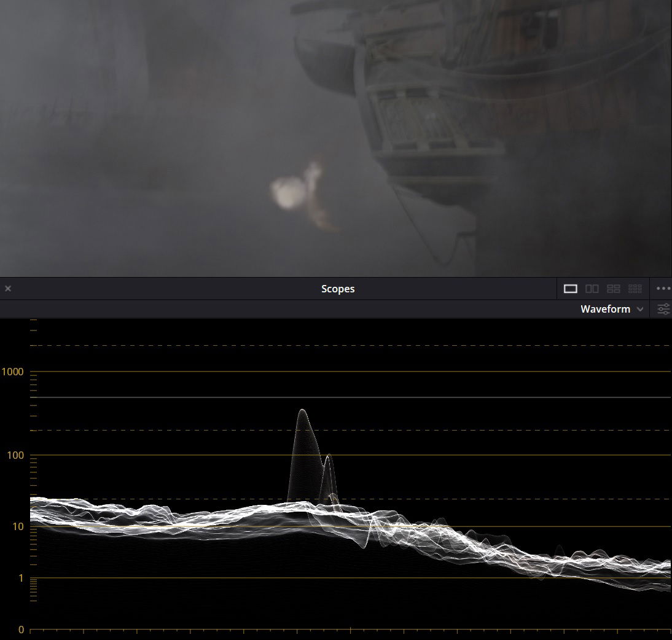Click the 1 nit scale label
The height and width of the screenshot is (640, 672).
[20, 578]
